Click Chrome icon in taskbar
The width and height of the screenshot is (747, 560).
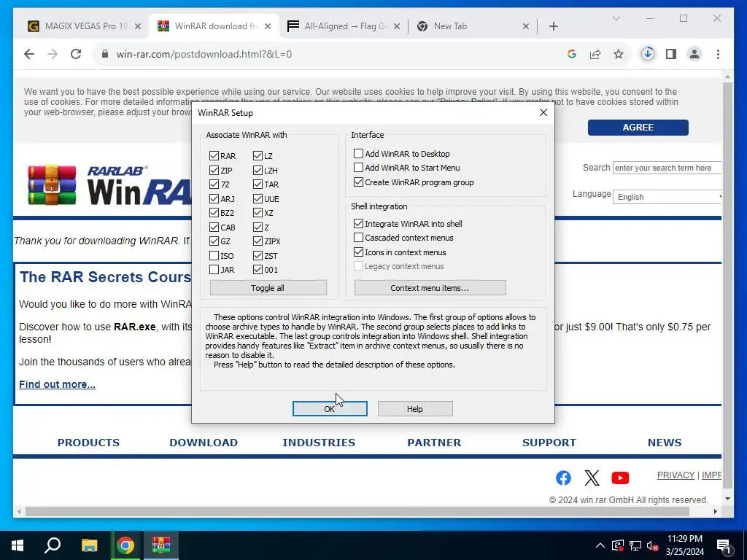(125, 545)
